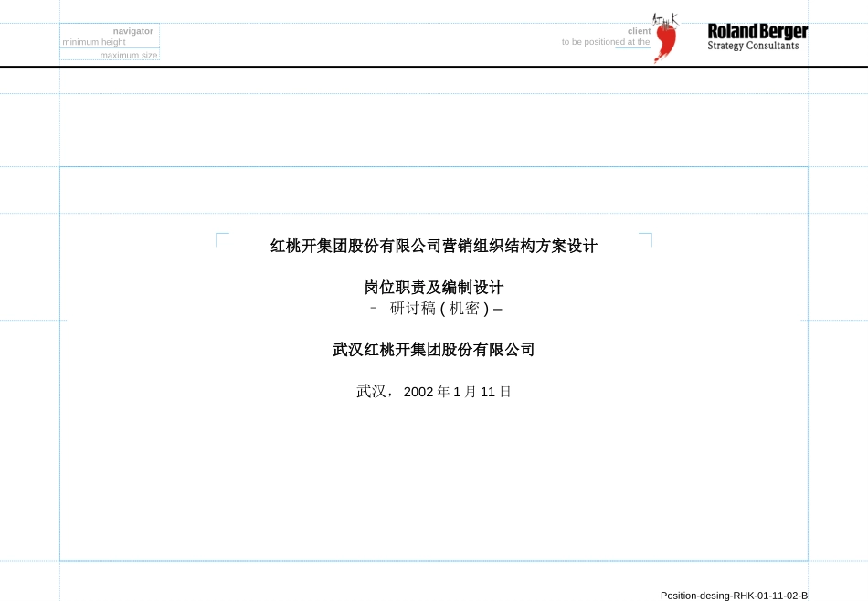Select the 'Strategy Consultants' tagline
This screenshot has width=868, height=601.
click(753, 46)
